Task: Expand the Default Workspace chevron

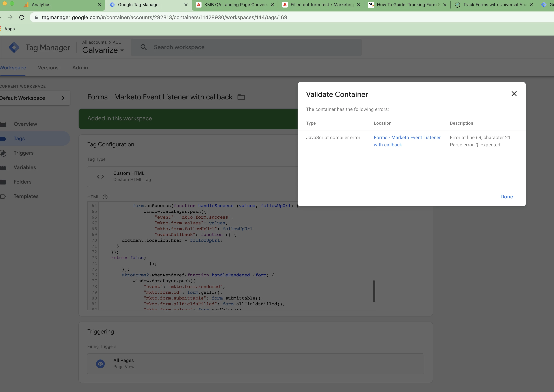Action: coord(63,98)
